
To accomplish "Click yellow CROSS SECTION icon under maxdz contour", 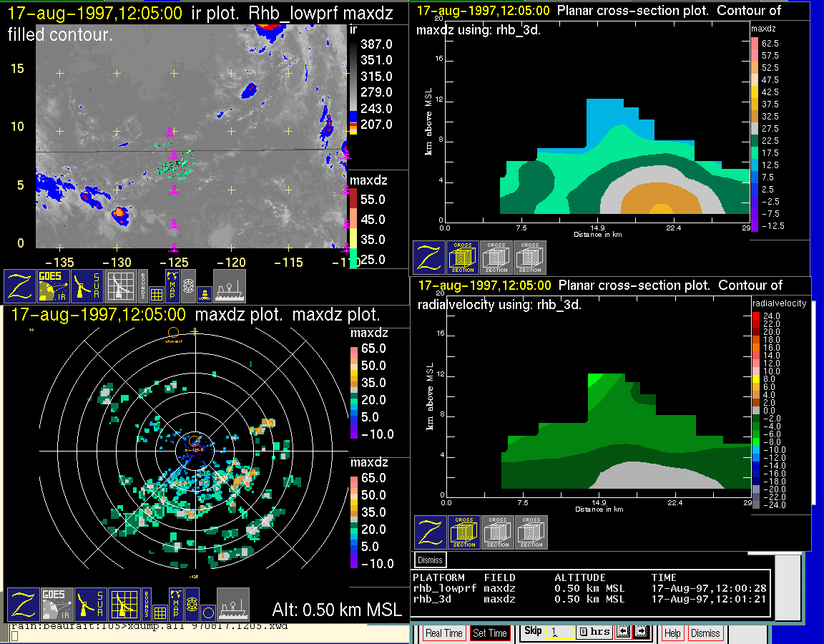I will [463, 258].
